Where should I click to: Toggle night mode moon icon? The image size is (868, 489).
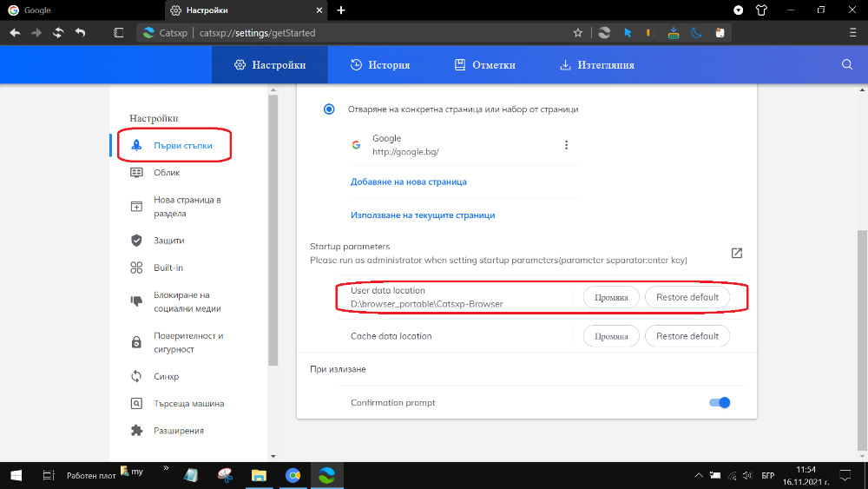(x=696, y=33)
